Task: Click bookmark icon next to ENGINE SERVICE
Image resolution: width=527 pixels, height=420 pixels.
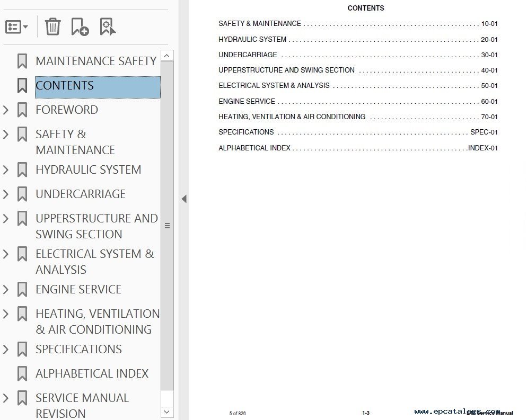Action: point(22,289)
